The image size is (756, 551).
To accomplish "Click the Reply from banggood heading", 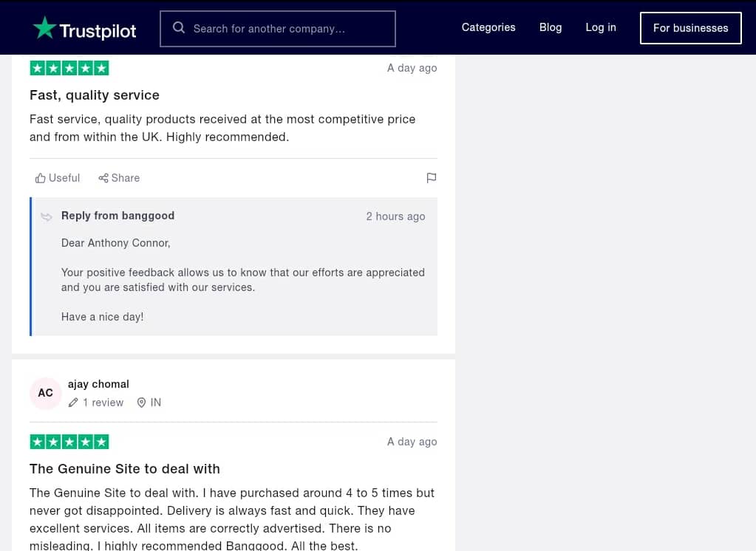I will click(x=118, y=216).
